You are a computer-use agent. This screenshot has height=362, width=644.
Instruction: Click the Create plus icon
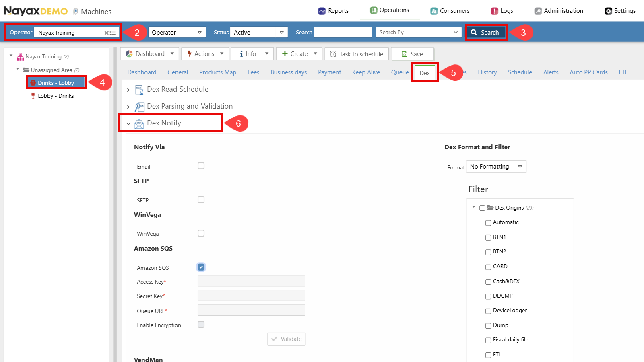pos(285,54)
